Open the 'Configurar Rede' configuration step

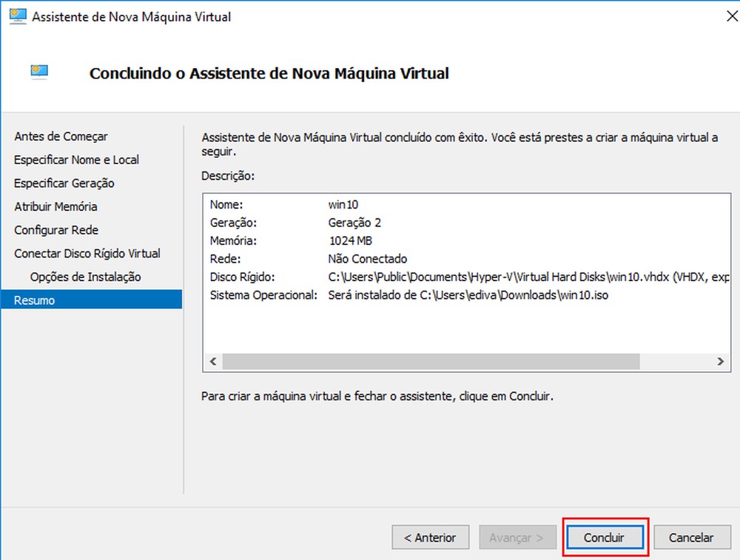[x=55, y=230]
